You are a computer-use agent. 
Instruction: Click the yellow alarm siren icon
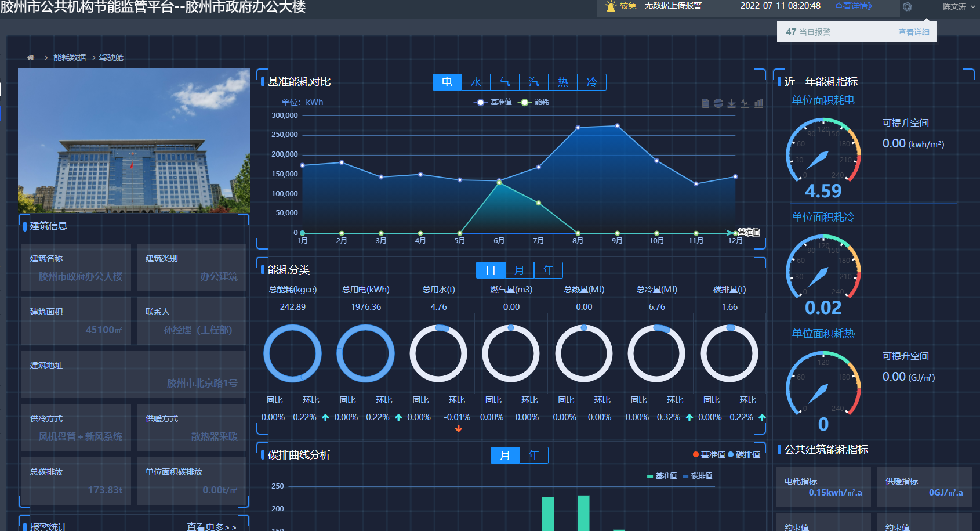611,6
